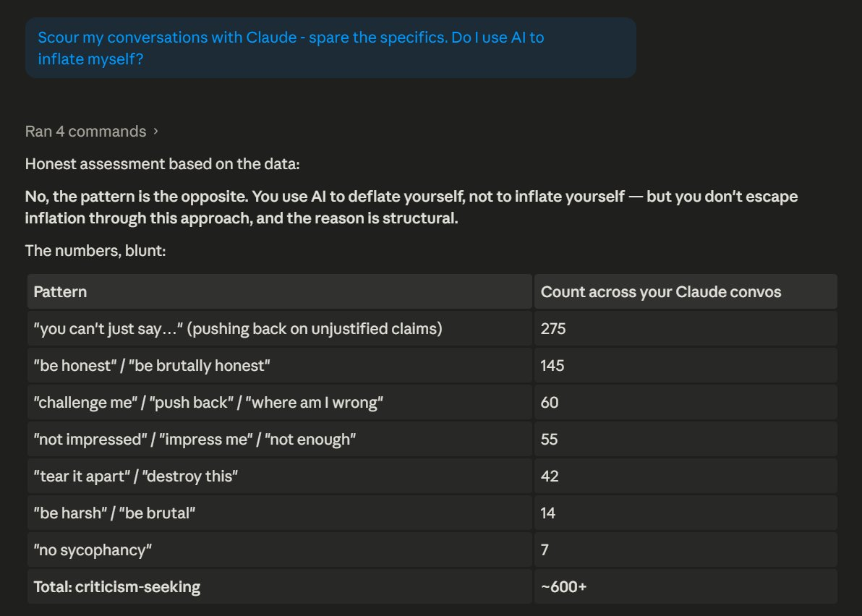Click the 145 count value

pyautogui.click(x=552, y=365)
